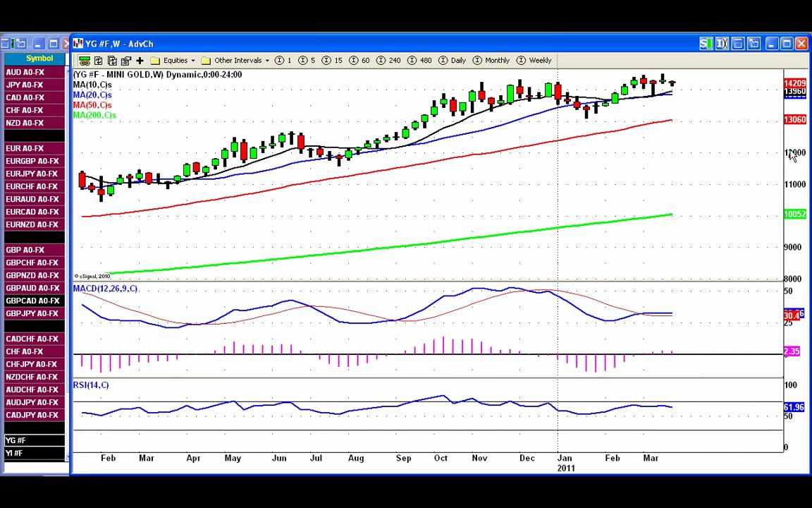This screenshot has width=812, height=508.
Task: Select YG #F in symbol list
Action: [35, 440]
